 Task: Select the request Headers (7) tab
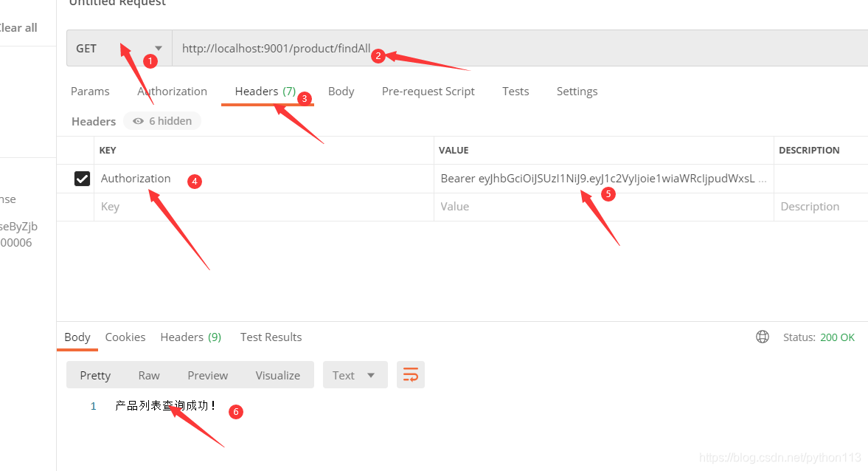265,92
